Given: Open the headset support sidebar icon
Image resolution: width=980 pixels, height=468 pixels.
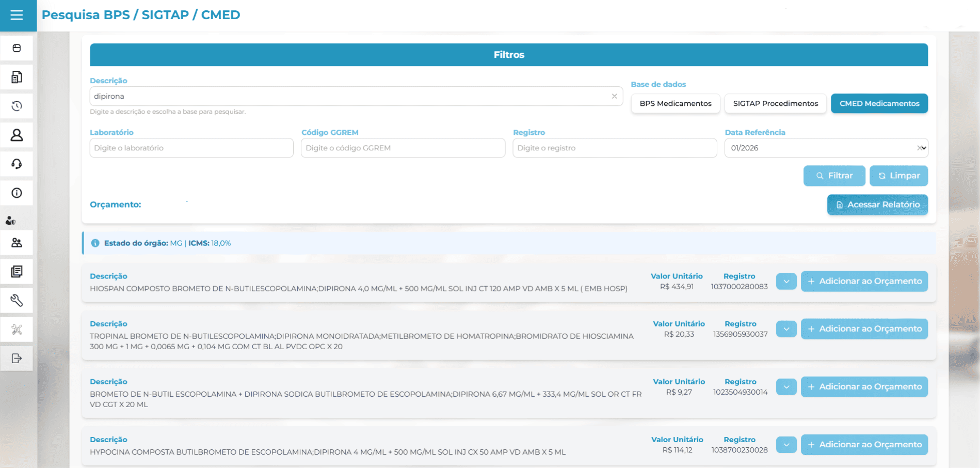Looking at the screenshot, I should pos(17,164).
